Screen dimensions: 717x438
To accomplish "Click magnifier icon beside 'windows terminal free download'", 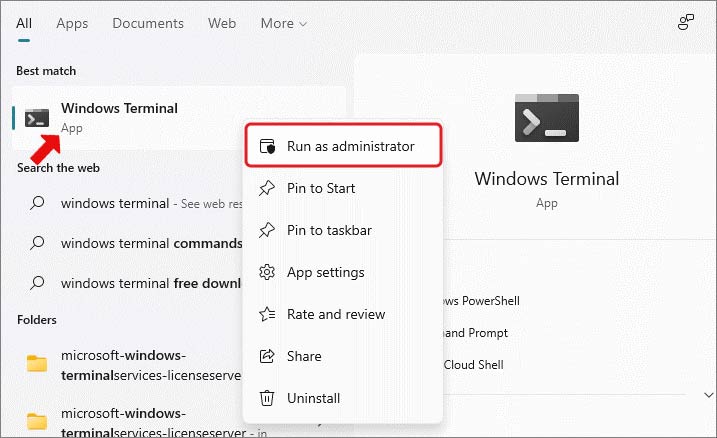I will 37,283.
